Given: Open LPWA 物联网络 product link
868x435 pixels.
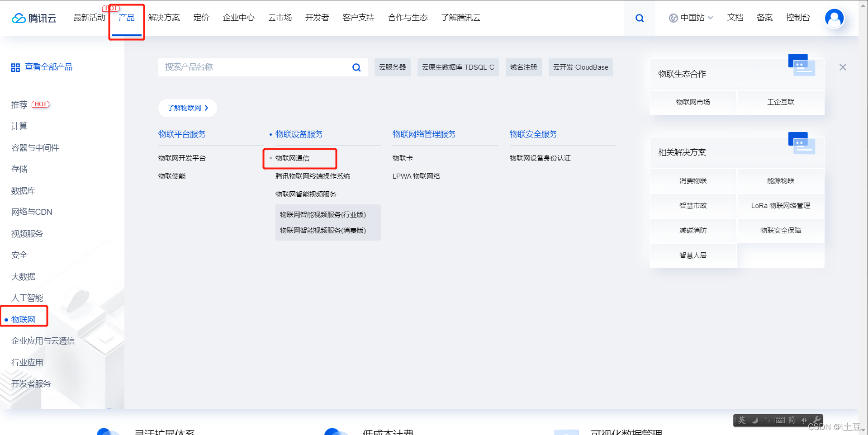Looking at the screenshot, I should 416,176.
